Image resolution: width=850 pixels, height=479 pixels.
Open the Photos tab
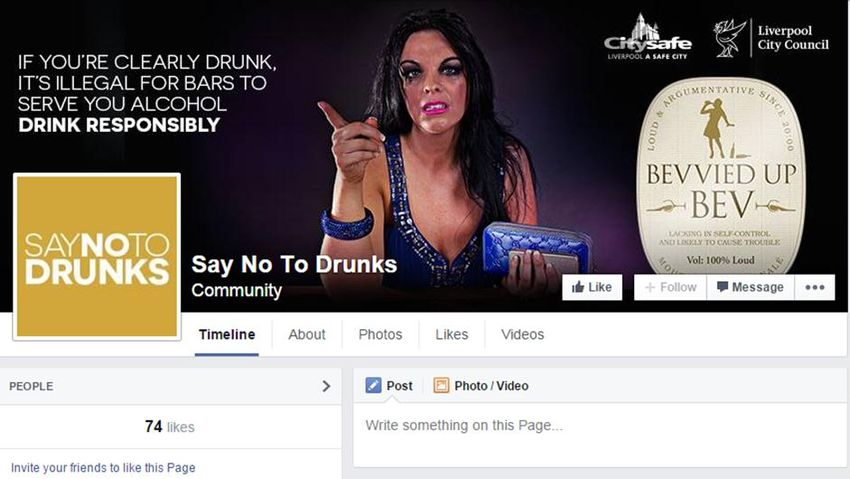tap(381, 335)
